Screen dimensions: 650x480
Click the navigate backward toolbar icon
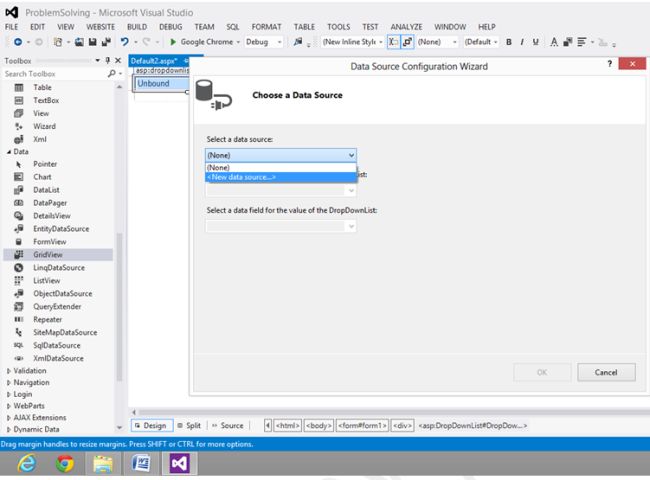pos(18,42)
